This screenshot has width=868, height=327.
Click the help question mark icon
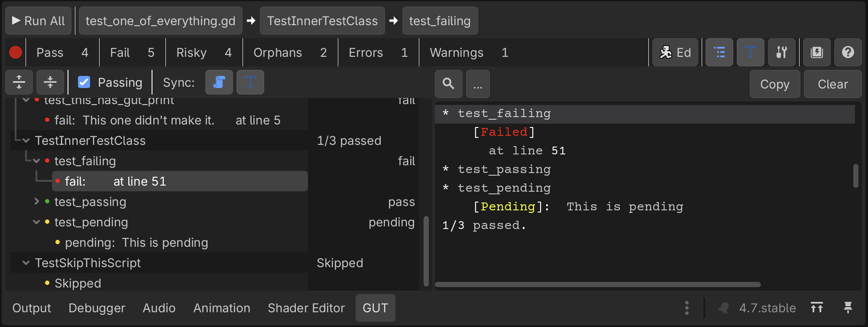point(848,52)
